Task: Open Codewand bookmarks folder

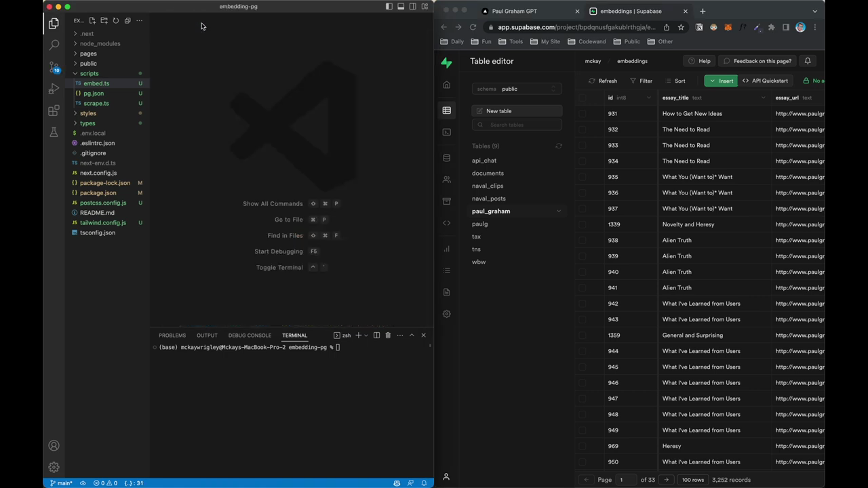Action: pyautogui.click(x=587, y=41)
